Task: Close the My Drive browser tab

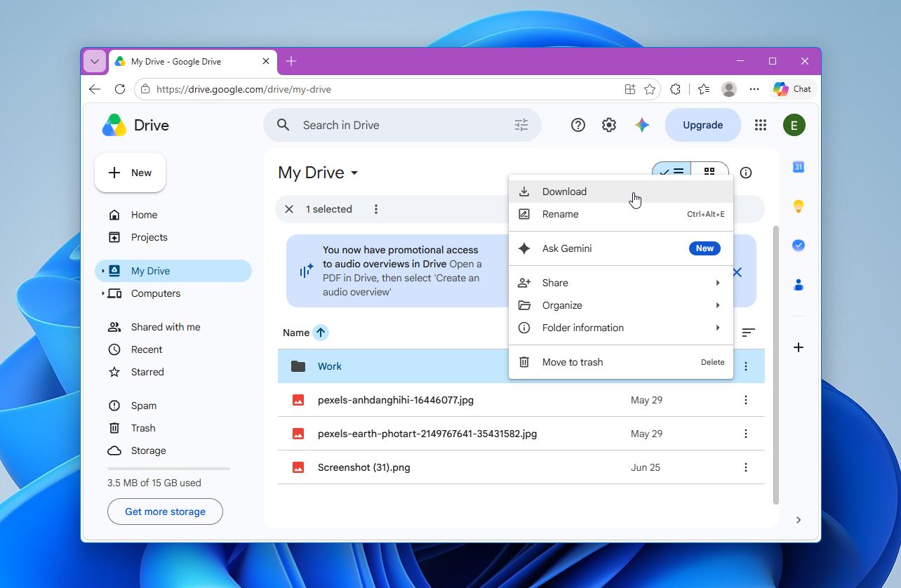Action: coord(266,62)
